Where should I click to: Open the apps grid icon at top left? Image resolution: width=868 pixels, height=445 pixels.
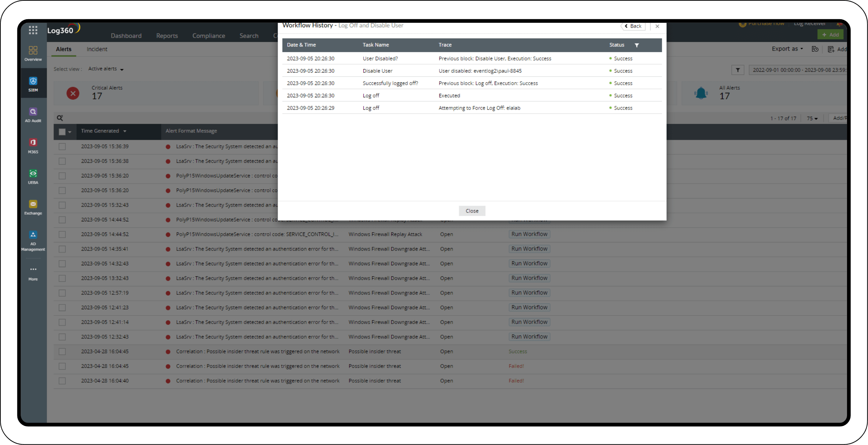pos(33,30)
